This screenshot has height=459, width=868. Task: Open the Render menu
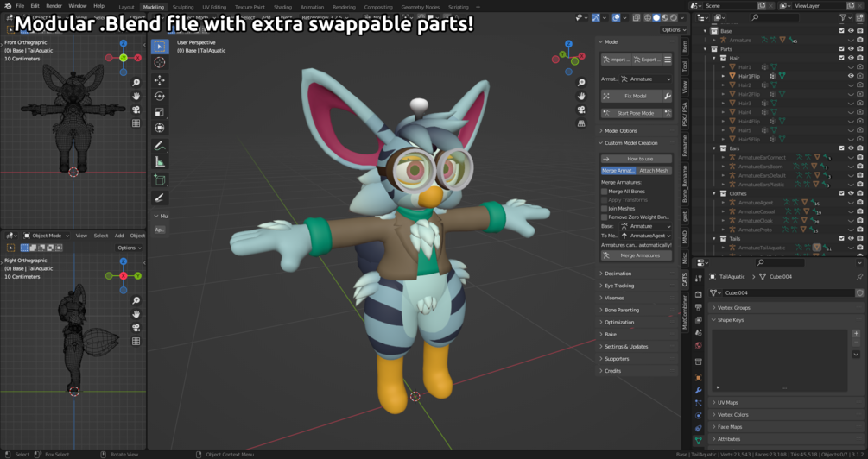[x=54, y=6]
